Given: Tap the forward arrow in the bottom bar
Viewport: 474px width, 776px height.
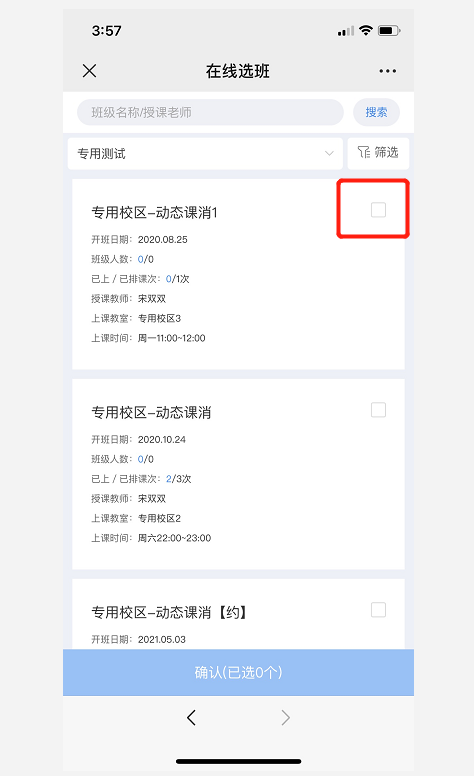Looking at the screenshot, I should [x=285, y=717].
